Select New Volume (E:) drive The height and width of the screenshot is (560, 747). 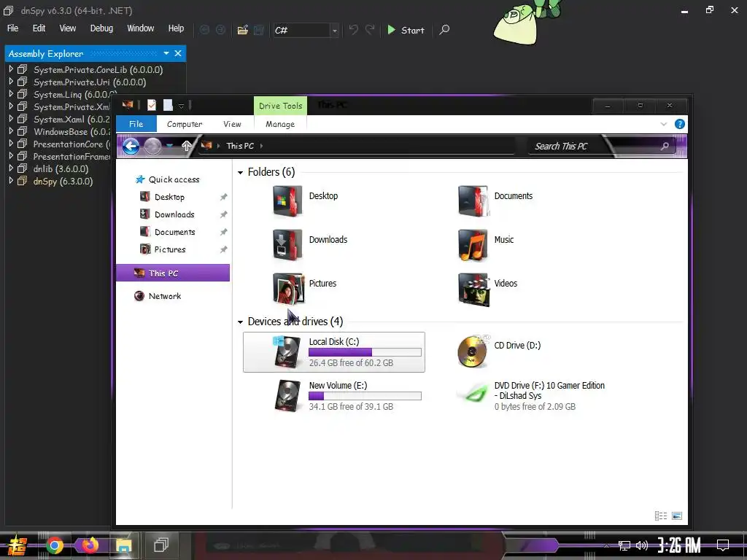(334, 396)
